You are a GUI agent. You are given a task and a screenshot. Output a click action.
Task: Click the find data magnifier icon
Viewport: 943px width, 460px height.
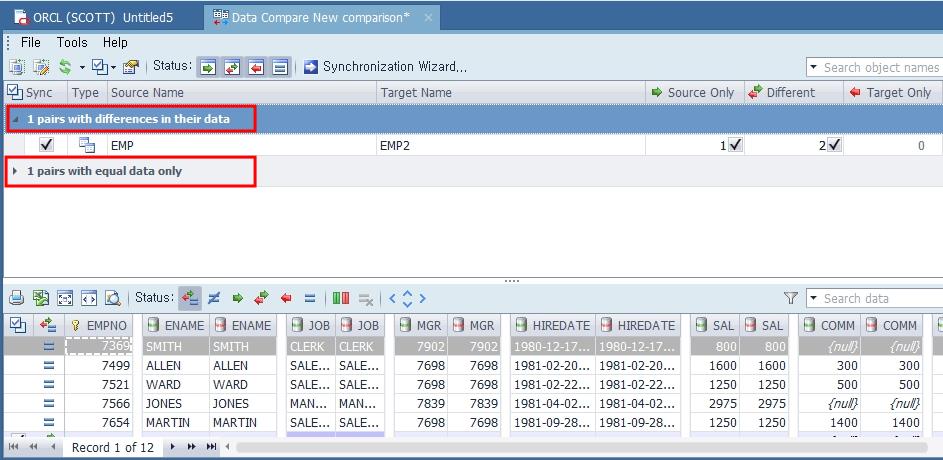click(x=113, y=298)
